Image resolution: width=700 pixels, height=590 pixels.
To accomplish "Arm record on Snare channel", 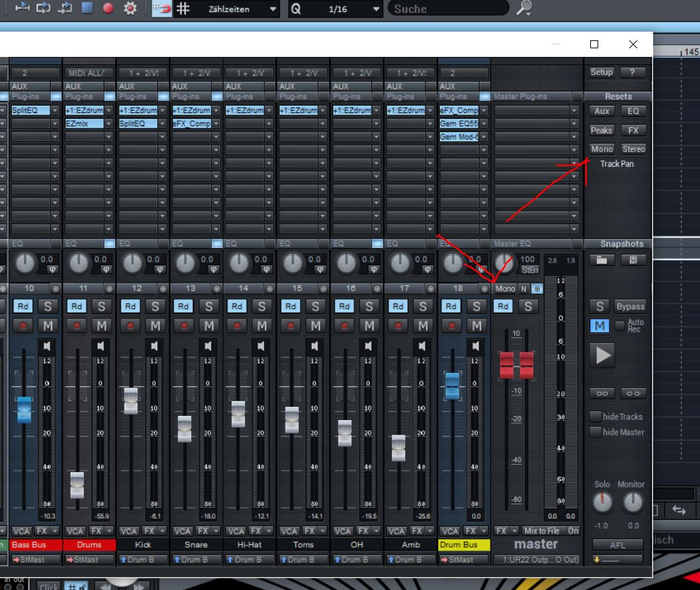I will tap(184, 325).
